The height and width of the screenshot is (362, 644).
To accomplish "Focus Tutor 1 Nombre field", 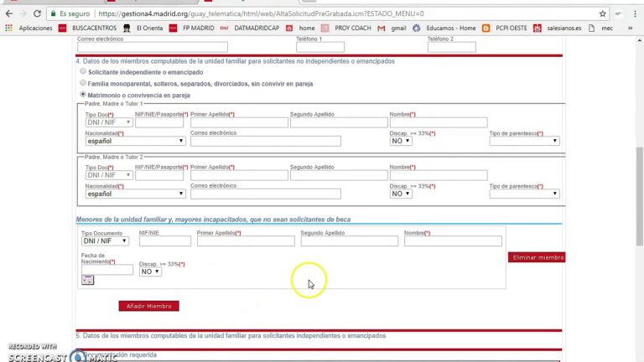I will (x=439, y=122).
